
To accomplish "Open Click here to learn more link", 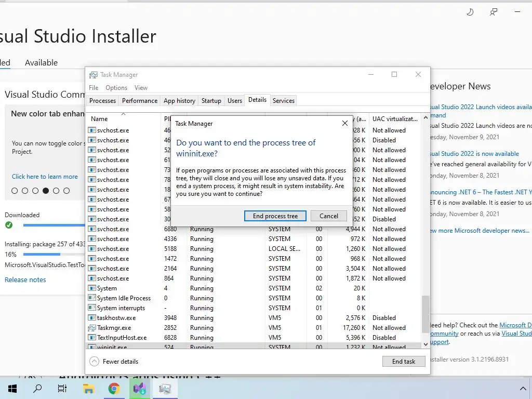I will 45,177.
